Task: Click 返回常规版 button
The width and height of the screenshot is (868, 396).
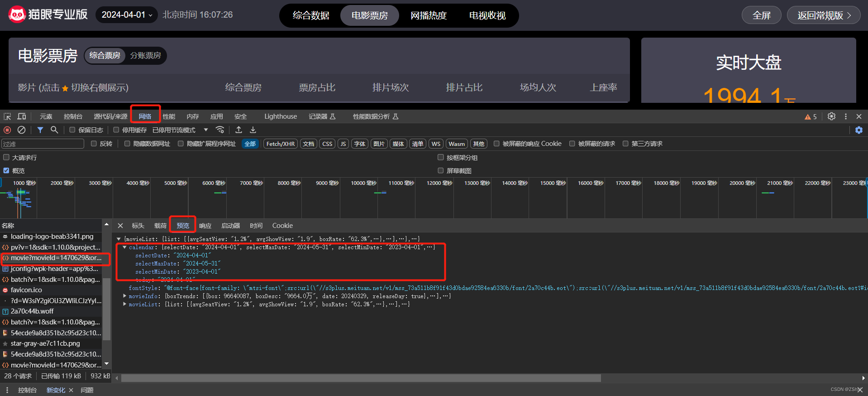Action: (x=824, y=15)
